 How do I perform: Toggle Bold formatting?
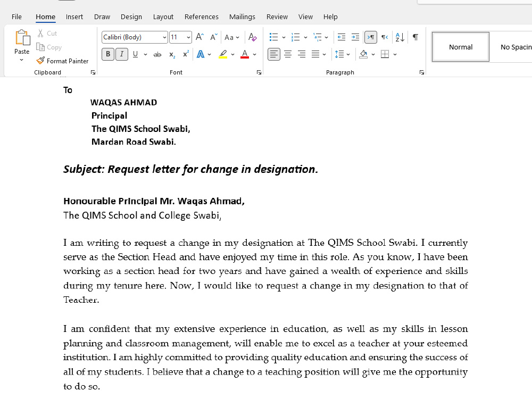[108, 54]
